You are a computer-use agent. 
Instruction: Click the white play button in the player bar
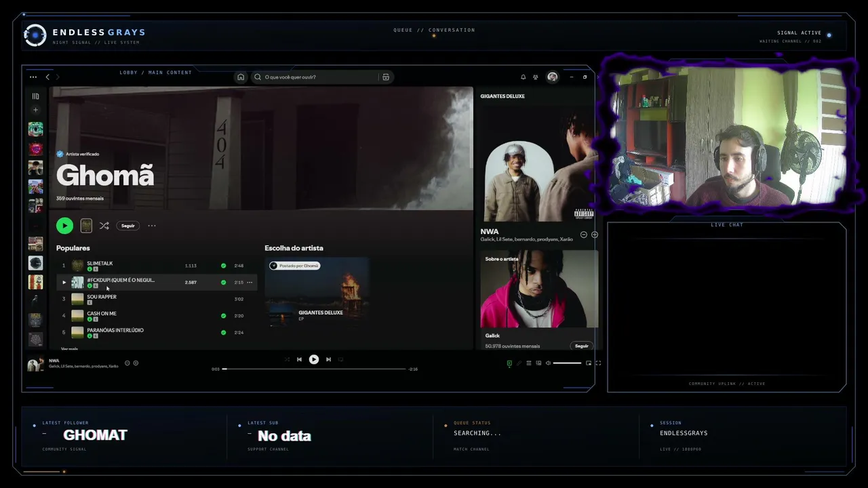[x=314, y=360]
